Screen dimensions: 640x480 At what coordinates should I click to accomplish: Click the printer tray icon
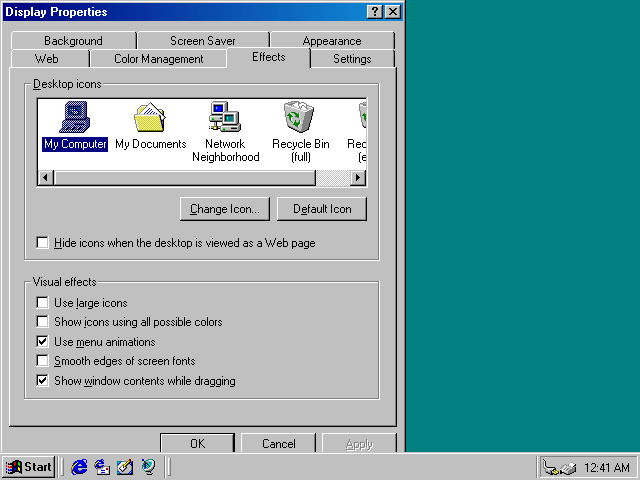coord(568,468)
